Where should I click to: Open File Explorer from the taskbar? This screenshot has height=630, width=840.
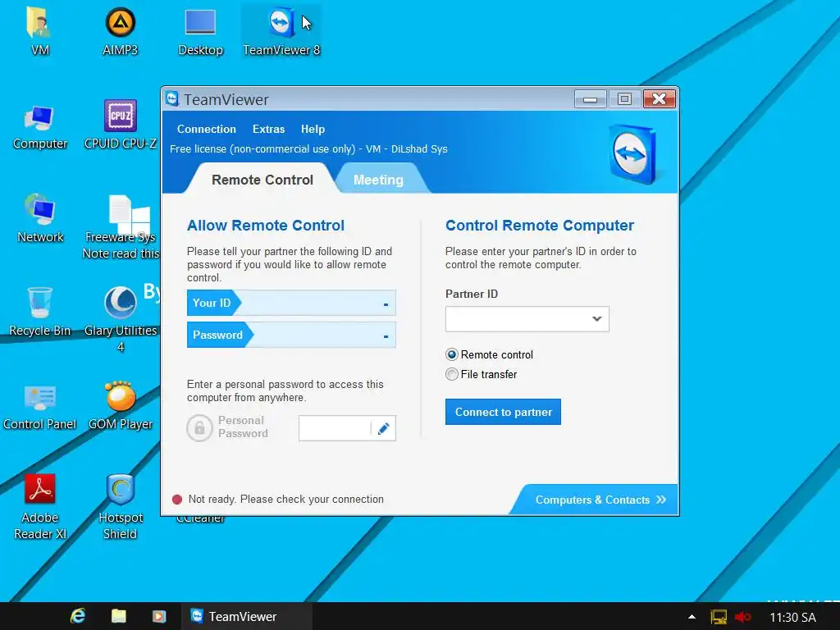pos(118,616)
